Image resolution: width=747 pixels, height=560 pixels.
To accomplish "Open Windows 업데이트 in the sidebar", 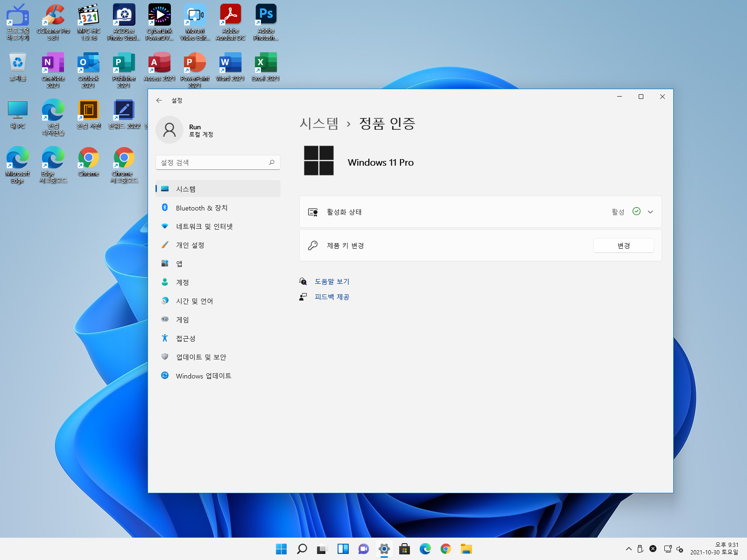I will pyautogui.click(x=218, y=376).
